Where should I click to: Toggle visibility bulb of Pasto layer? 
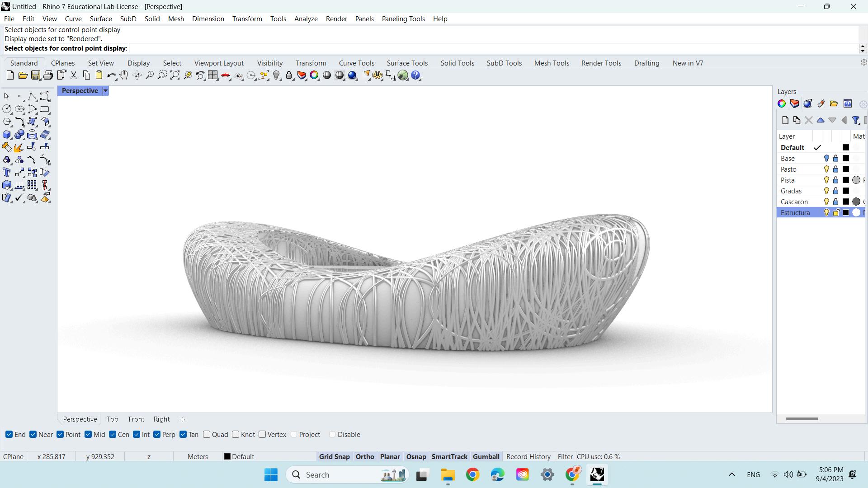pos(826,169)
